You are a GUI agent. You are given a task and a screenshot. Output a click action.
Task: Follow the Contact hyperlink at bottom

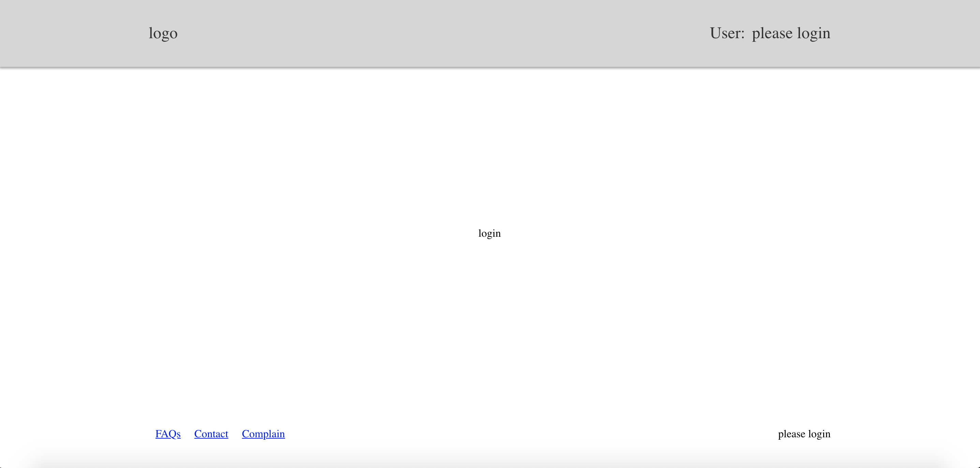point(211,434)
